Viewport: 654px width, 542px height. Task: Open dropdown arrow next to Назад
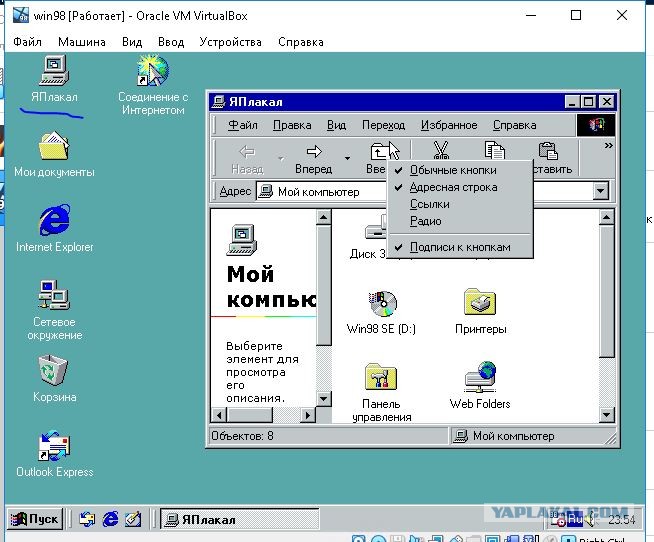(281, 159)
